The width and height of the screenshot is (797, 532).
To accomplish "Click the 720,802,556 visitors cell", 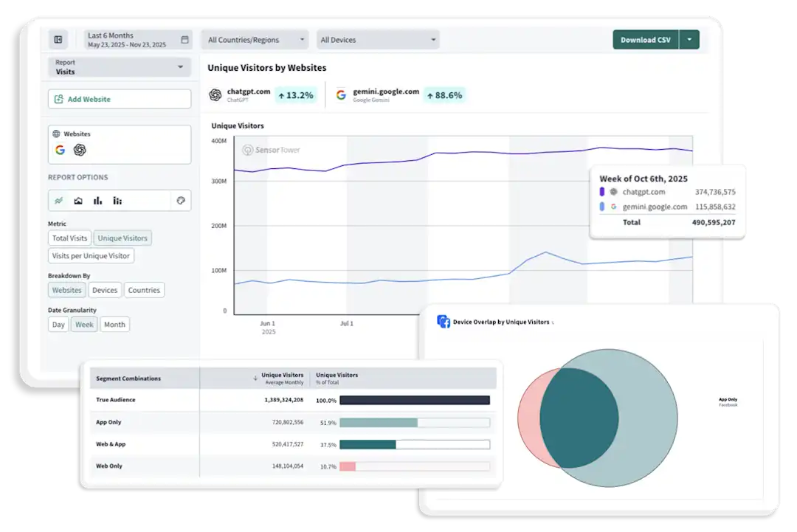I will [288, 422].
